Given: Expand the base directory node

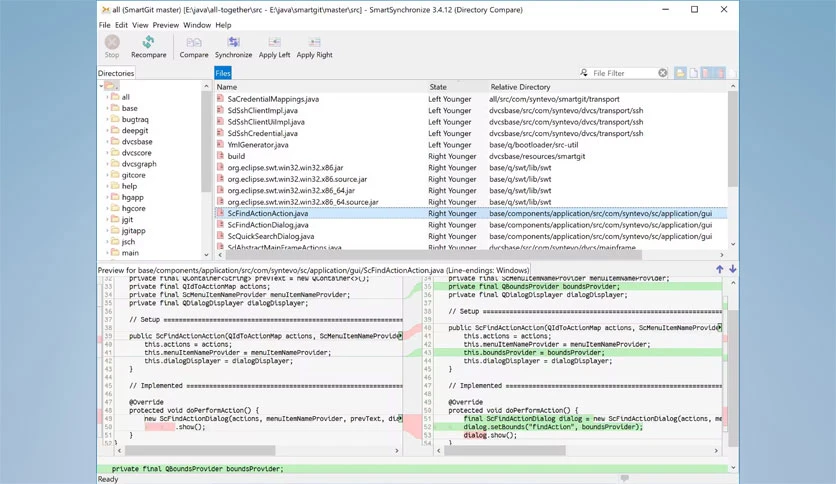Looking at the screenshot, I should click(107, 108).
